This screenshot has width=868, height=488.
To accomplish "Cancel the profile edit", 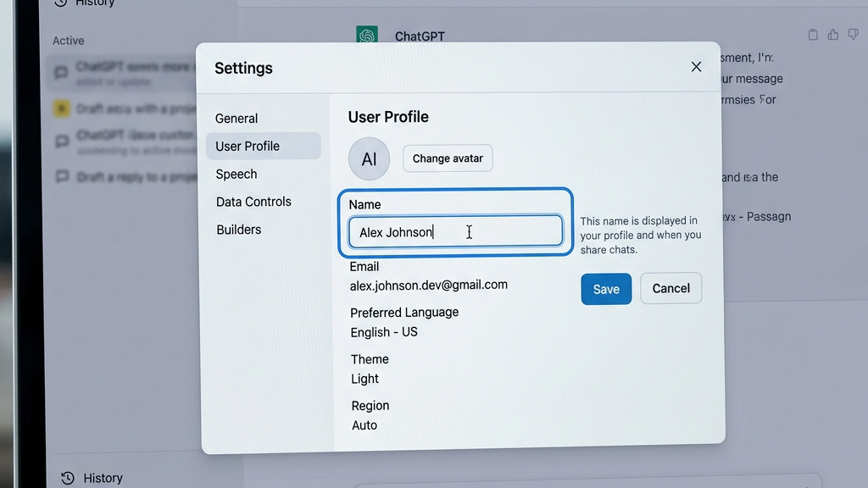I will coord(671,288).
